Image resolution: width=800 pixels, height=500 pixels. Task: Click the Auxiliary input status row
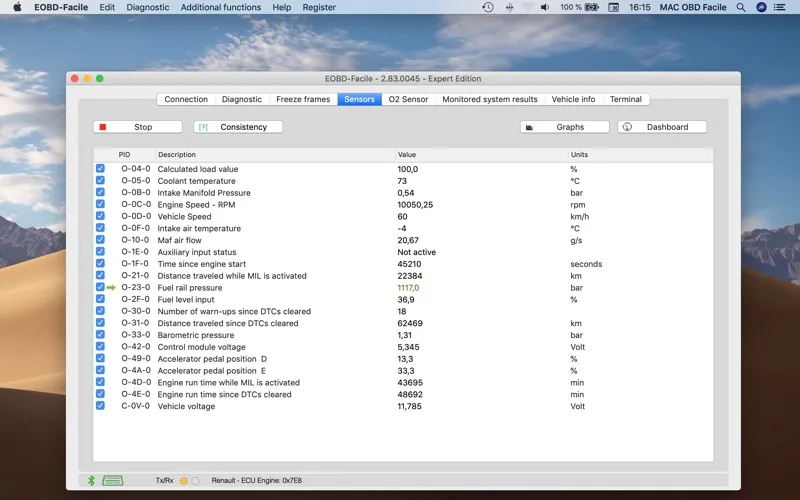point(403,252)
